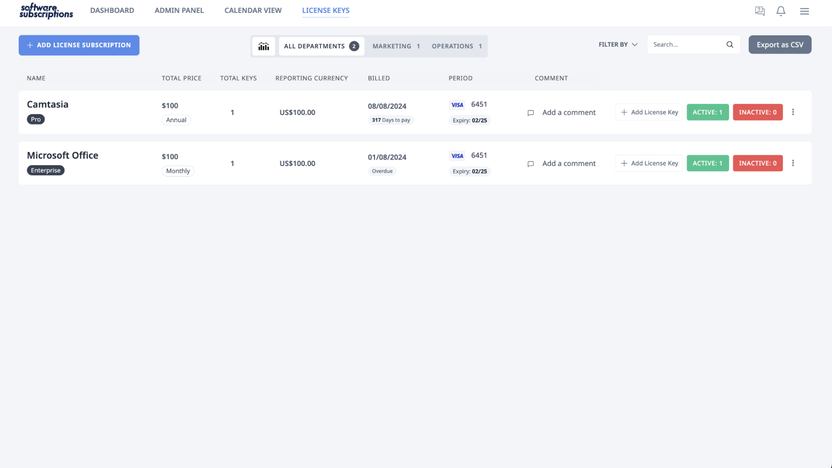
Task: Click the Total Keys column header
Action: [x=238, y=78]
